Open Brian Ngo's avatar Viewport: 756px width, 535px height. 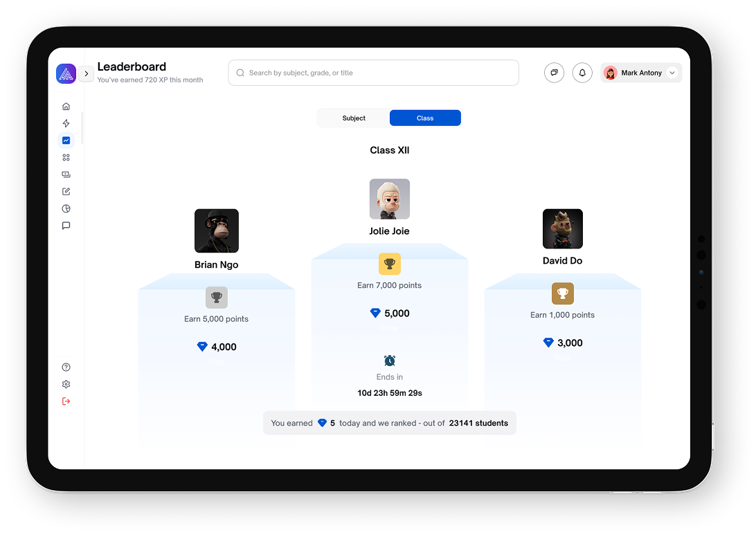coord(217,231)
